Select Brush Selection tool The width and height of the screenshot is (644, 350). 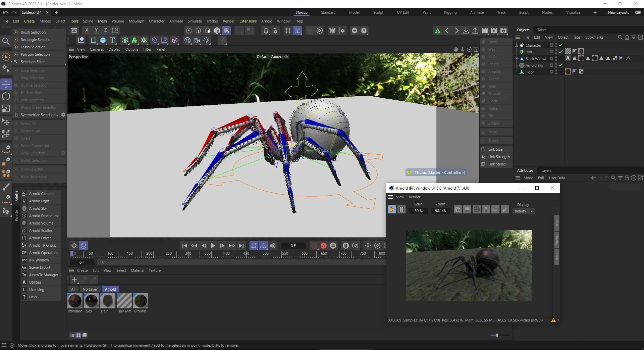point(39,32)
